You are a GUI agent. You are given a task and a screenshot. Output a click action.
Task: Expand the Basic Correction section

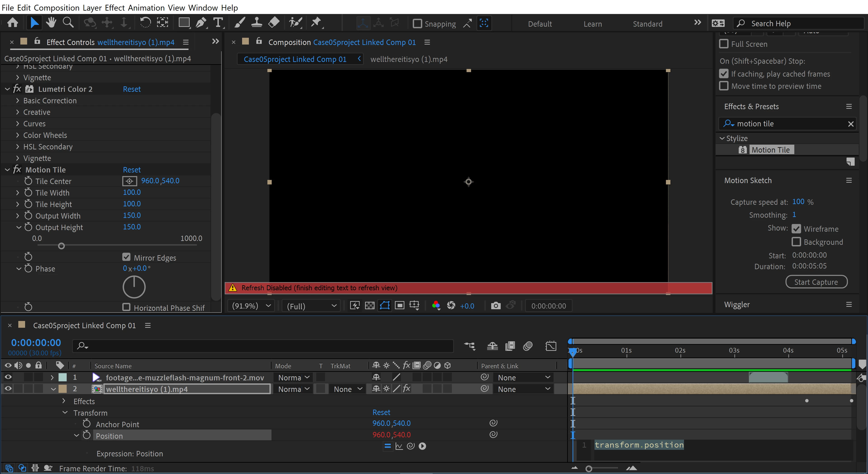pos(18,100)
